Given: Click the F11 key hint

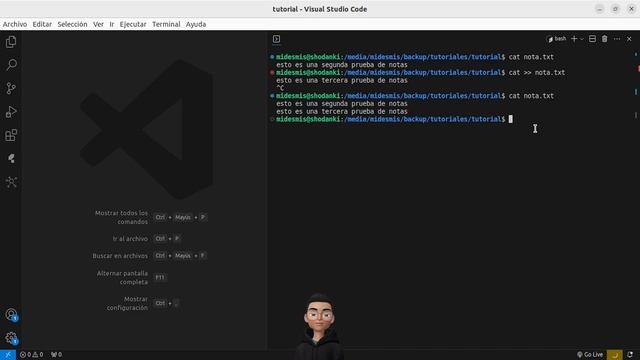Looking at the screenshot, I should (160, 278).
